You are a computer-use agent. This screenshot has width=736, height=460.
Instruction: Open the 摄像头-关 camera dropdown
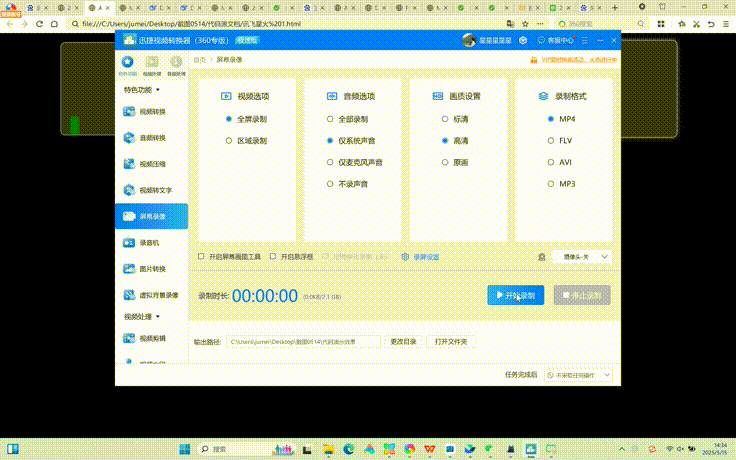click(x=583, y=257)
